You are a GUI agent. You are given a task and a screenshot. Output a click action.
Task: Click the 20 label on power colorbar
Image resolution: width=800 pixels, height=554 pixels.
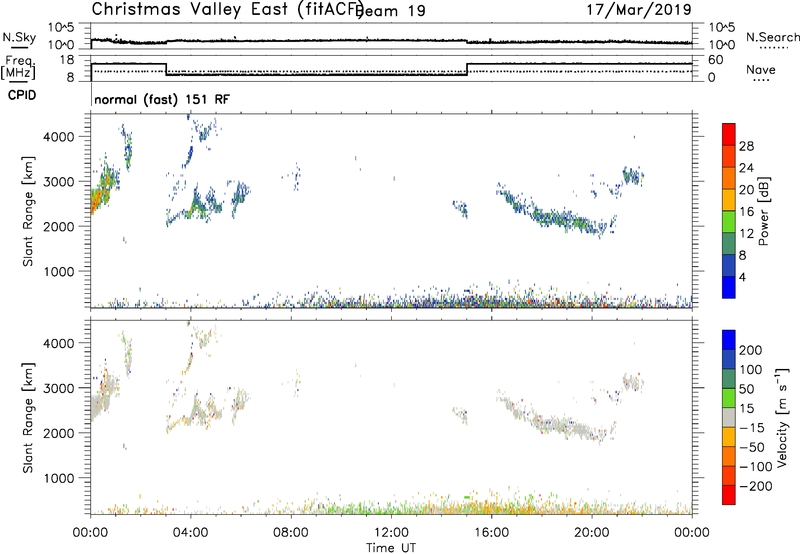pos(746,190)
